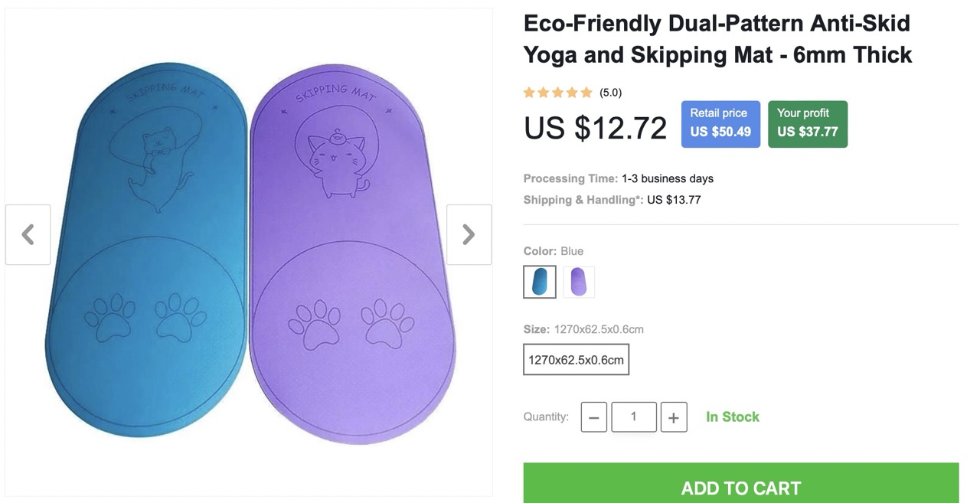The width and height of the screenshot is (980, 503).
Task: Click the product title heading
Action: 717,39
